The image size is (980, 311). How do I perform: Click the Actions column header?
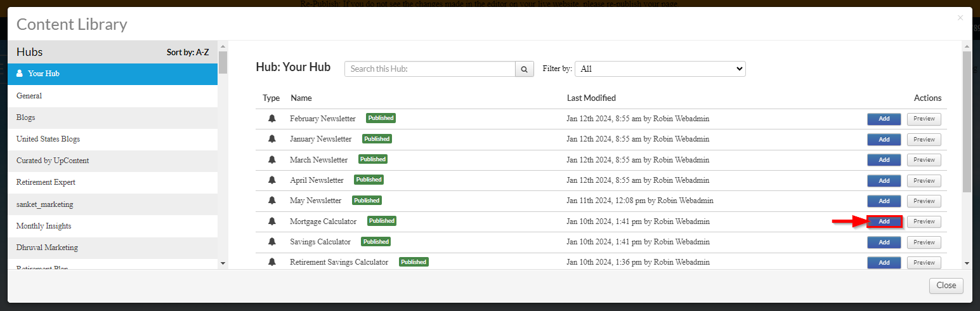pos(927,98)
